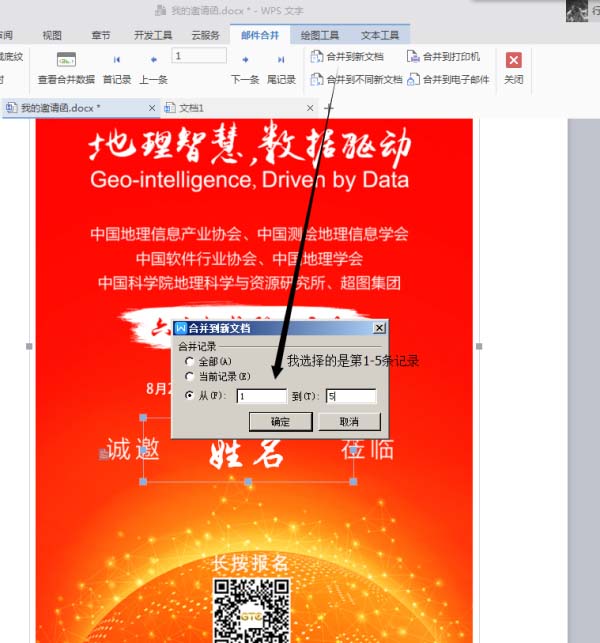Add a new document tab with plus

point(329,108)
